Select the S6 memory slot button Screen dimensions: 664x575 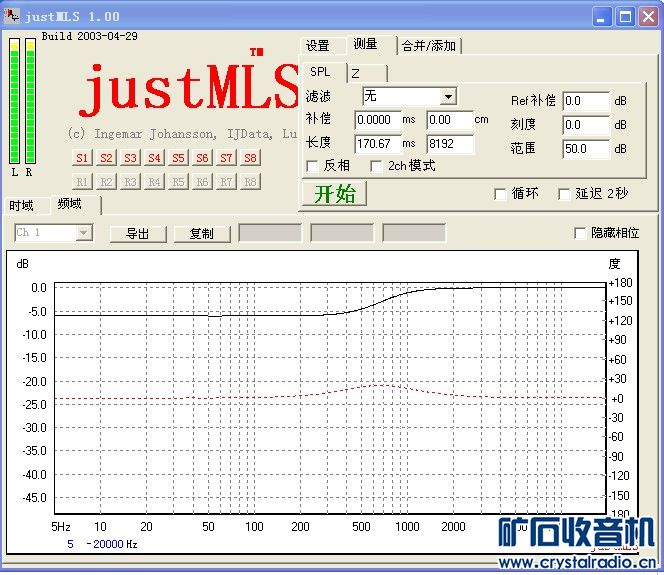(202, 158)
